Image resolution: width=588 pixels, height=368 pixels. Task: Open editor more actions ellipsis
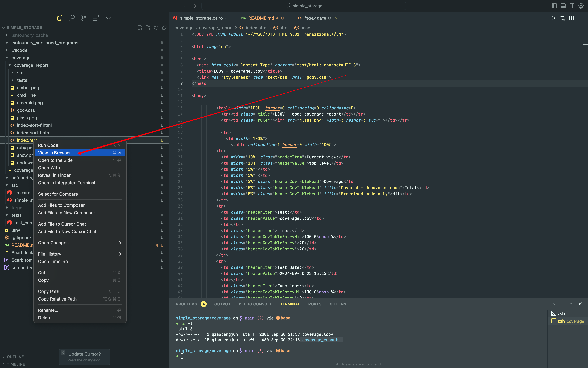coord(580,18)
